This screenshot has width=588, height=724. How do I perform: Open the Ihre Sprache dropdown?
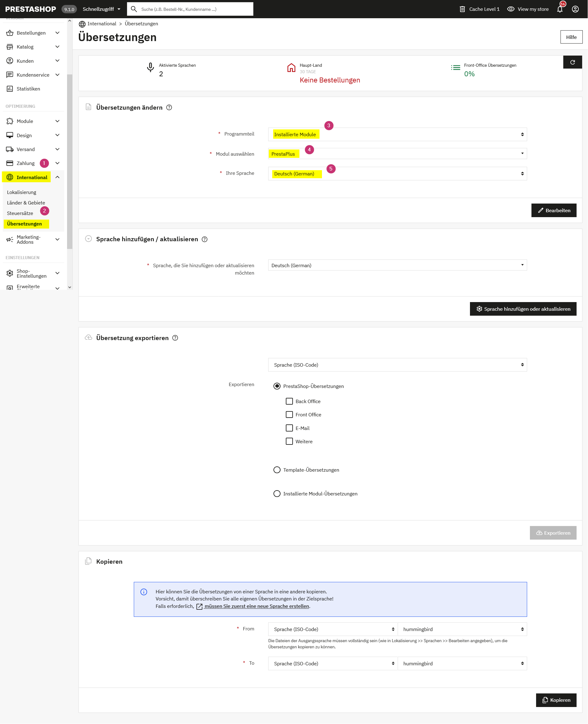coord(397,174)
